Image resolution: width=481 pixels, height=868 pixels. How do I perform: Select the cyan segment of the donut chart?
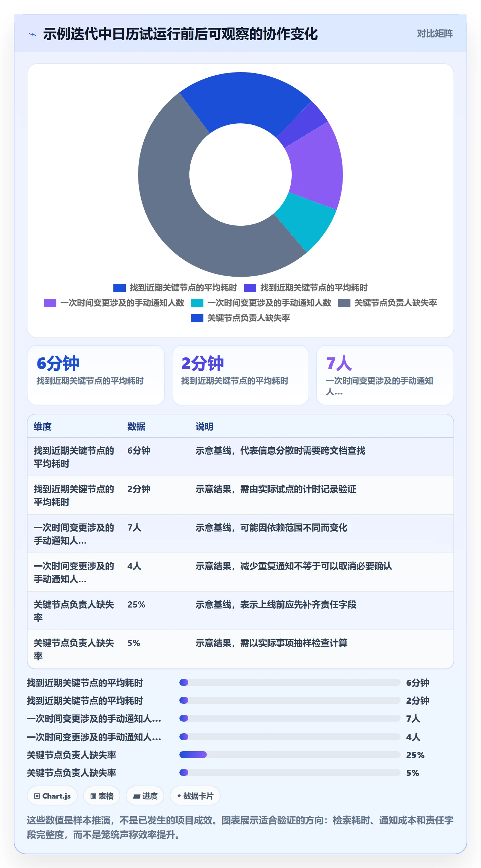pos(306,222)
